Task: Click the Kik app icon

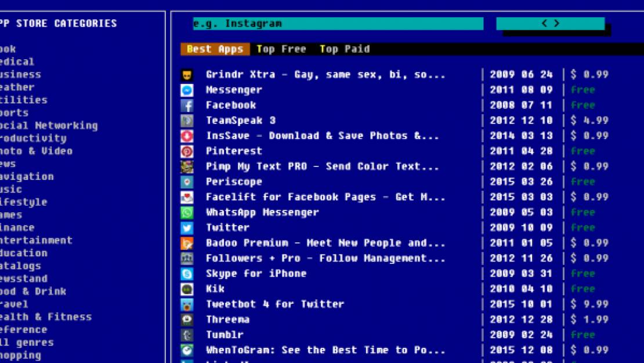Action: click(x=187, y=289)
